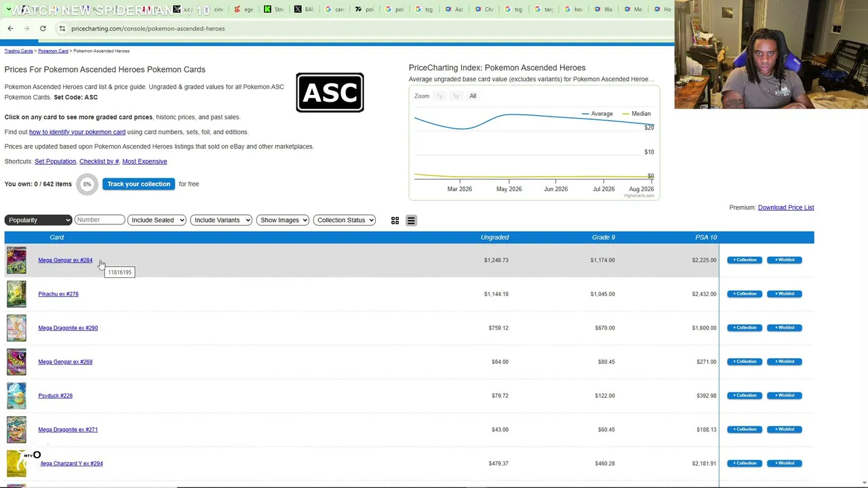This screenshot has height=488, width=868.
Task: Open the Trading Cards breadcrumb link
Action: pos(18,51)
